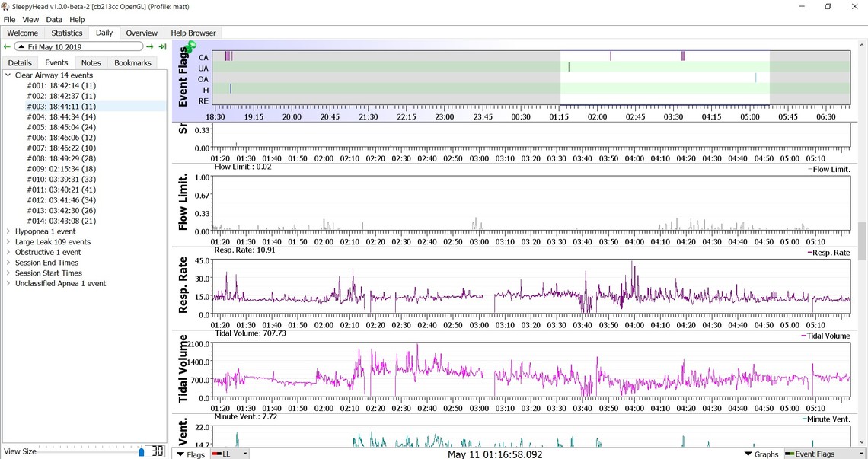The image size is (868, 459).
Task: Select event #007: 18:46:22 (10)
Action: pyautogui.click(x=62, y=148)
